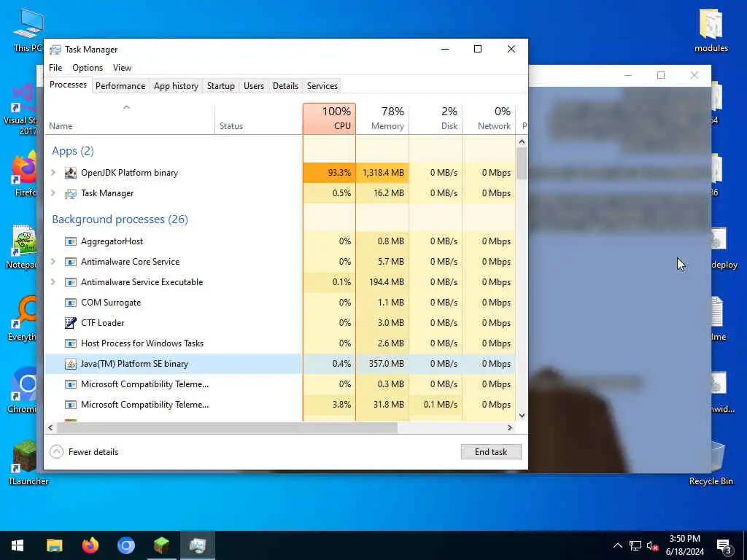Click the 93.3% CPU value cell
Viewport: 747px width, 560px height.
tap(329, 173)
